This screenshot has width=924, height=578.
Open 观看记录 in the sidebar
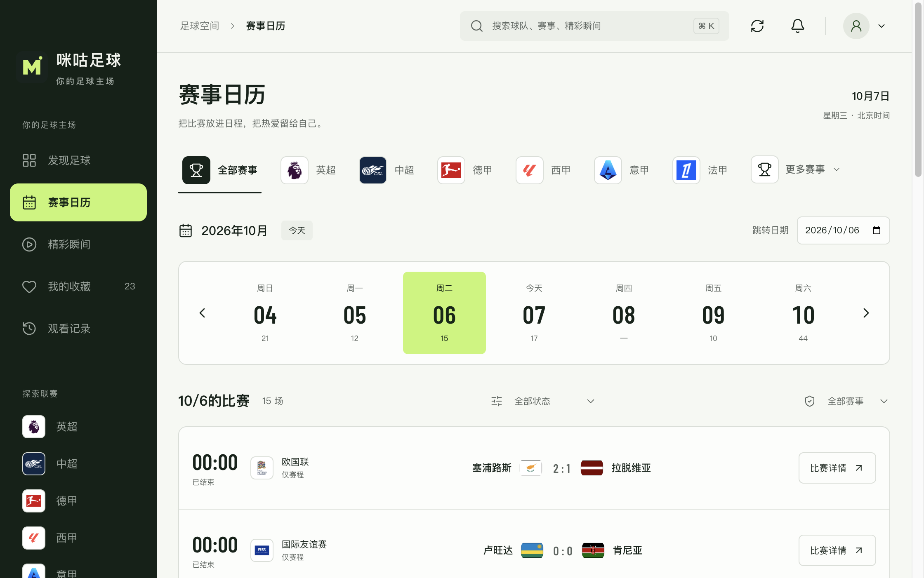[78, 329]
